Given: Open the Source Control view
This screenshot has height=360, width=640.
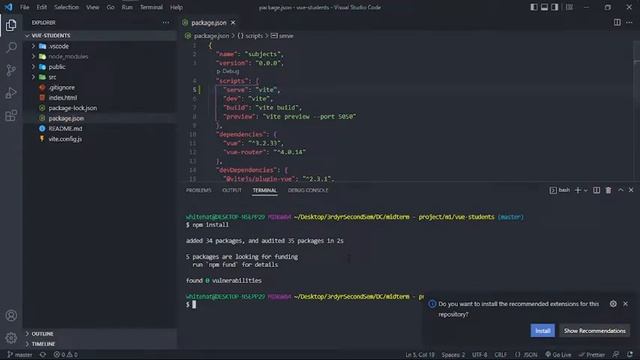Looking at the screenshot, I should [11, 70].
